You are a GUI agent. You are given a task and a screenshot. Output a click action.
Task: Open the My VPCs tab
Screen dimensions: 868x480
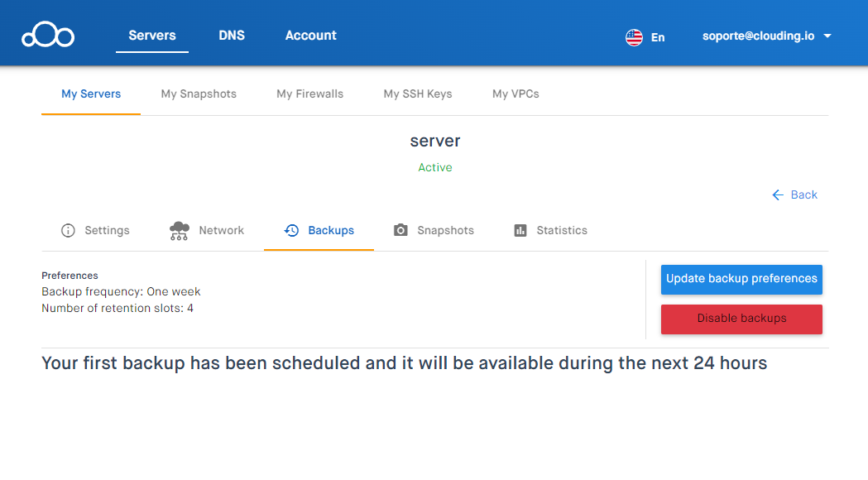click(x=516, y=94)
